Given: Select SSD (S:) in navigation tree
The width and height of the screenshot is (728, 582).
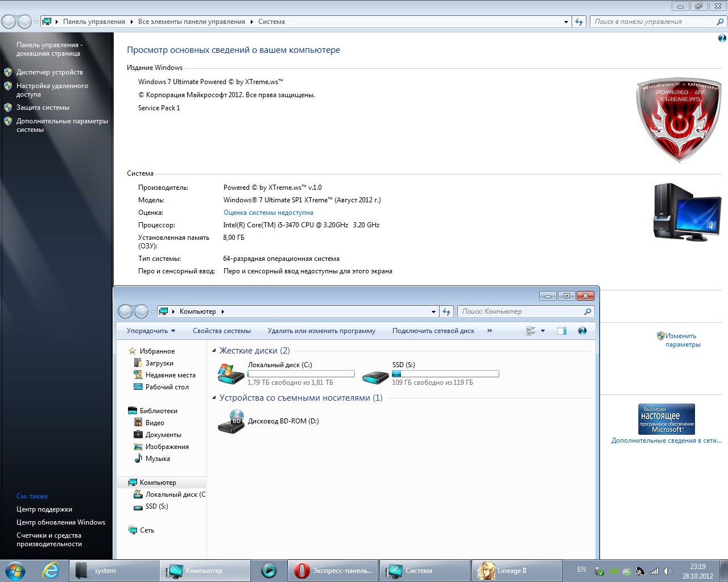Looking at the screenshot, I should [x=156, y=506].
